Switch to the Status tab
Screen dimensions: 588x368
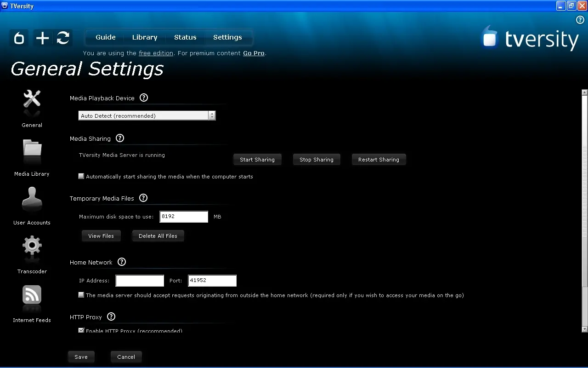(x=185, y=37)
